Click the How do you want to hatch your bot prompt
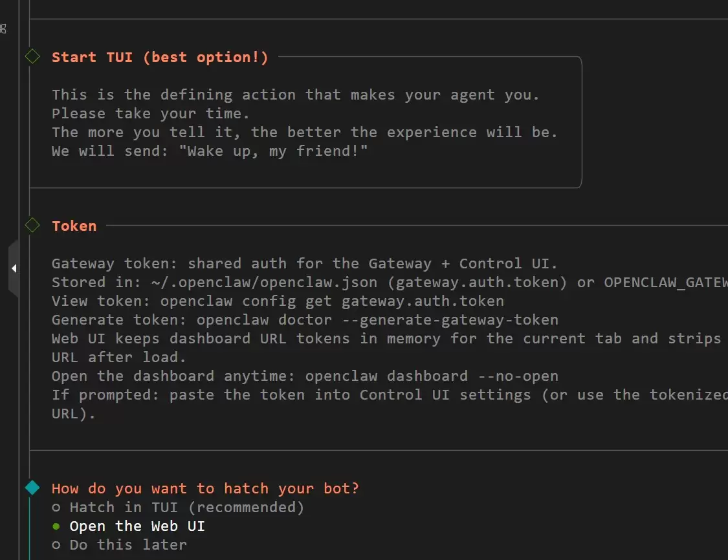The height and width of the screenshot is (560, 728). (x=205, y=488)
